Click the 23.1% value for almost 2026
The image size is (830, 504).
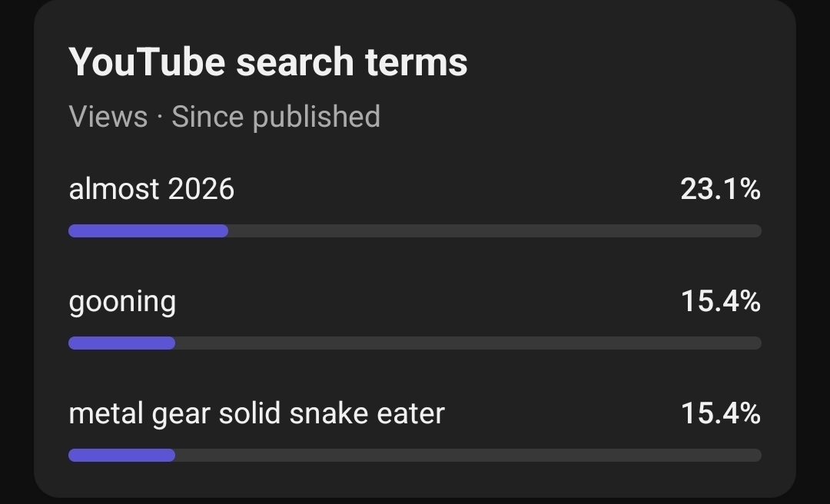tap(720, 188)
